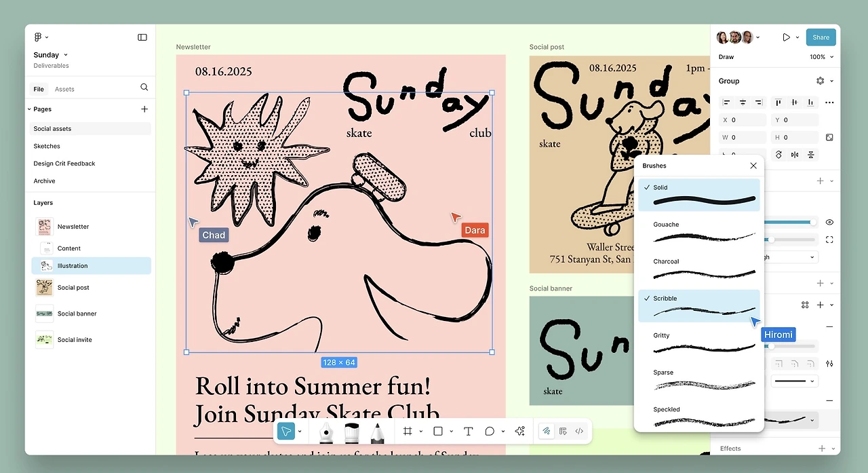Add an effect with Effects plus
The width and height of the screenshot is (868, 473).
pos(821,449)
